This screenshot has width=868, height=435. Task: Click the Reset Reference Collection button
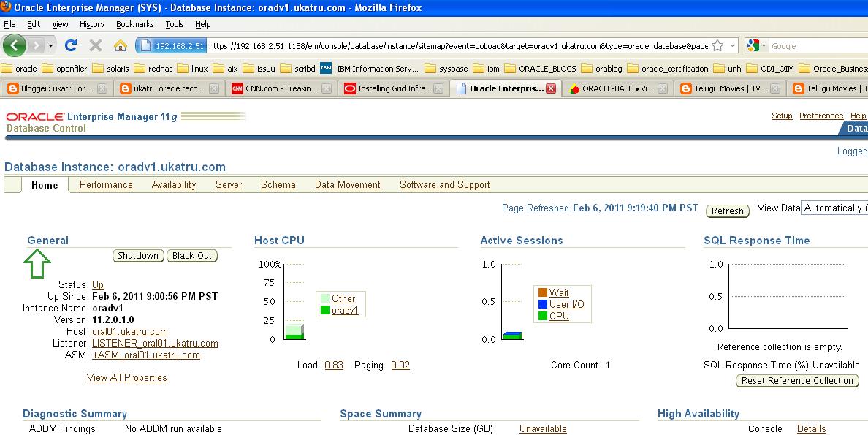pyautogui.click(x=797, y=381)
